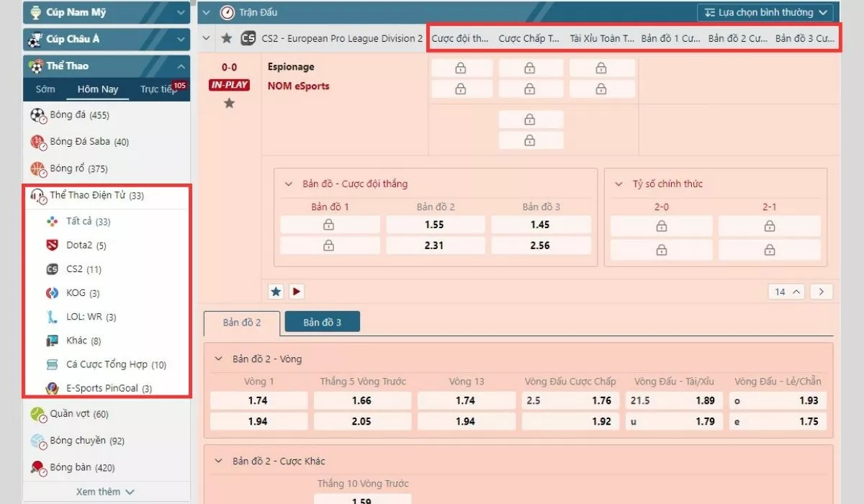Click NOM eSports team name
The image size is (864, 504).
299,86
